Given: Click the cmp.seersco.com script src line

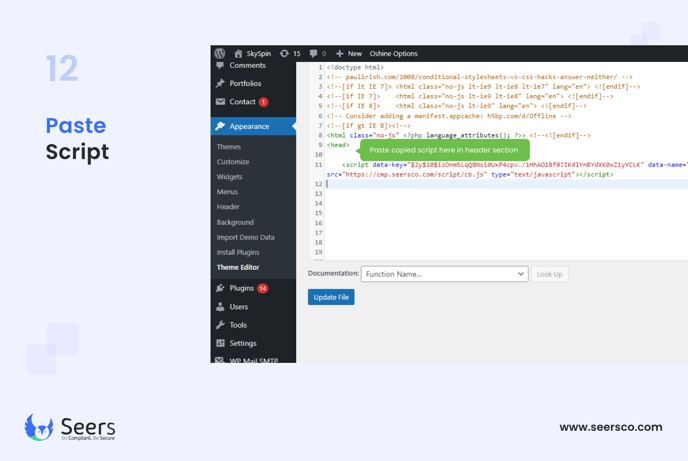Looking at the screenshot, I should (x=470, y=175).
